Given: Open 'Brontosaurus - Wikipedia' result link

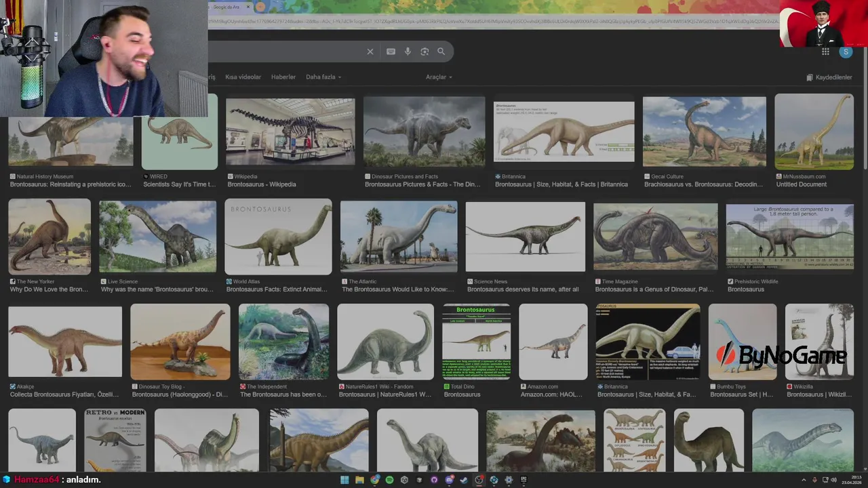Looking at the screenshot, I should 262,184.
